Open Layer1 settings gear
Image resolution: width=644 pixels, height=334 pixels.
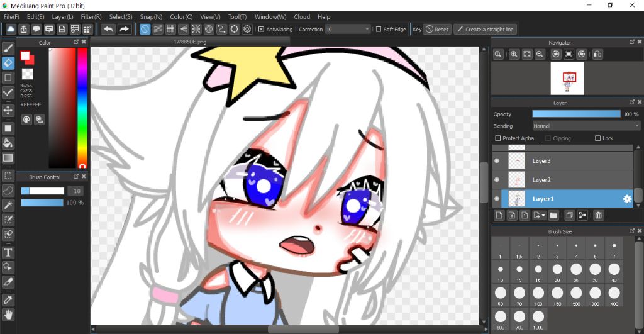[627, 199]
